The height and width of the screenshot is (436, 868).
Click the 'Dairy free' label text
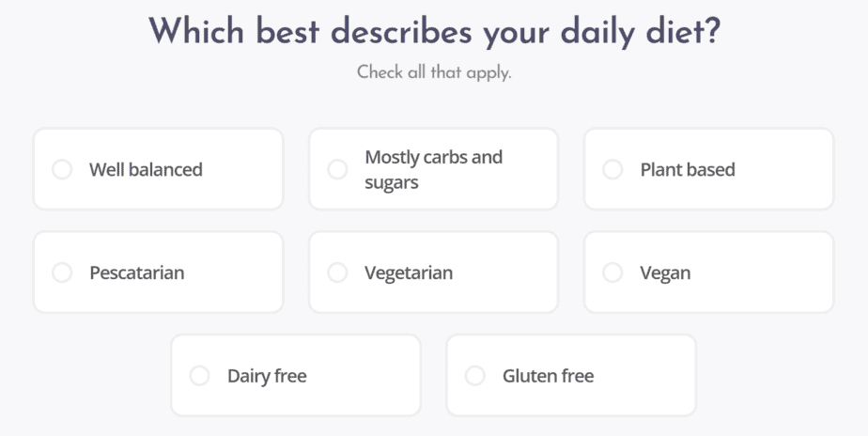tap(267, 376)
